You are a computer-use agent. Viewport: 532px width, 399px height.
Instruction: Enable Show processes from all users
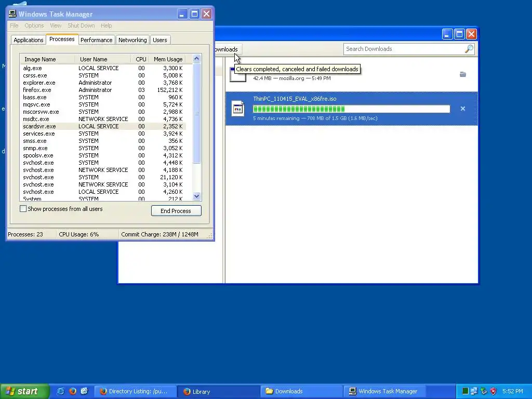[23, 209]
